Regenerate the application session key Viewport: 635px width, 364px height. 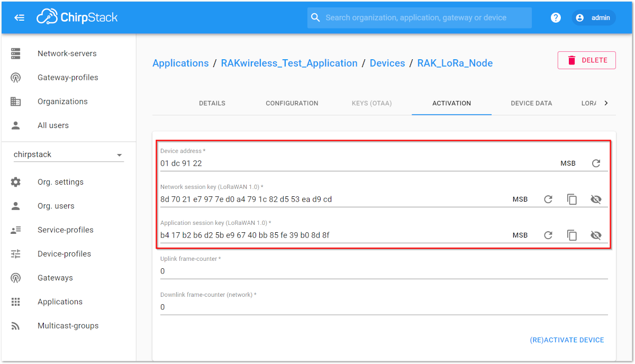pos(548,235)
